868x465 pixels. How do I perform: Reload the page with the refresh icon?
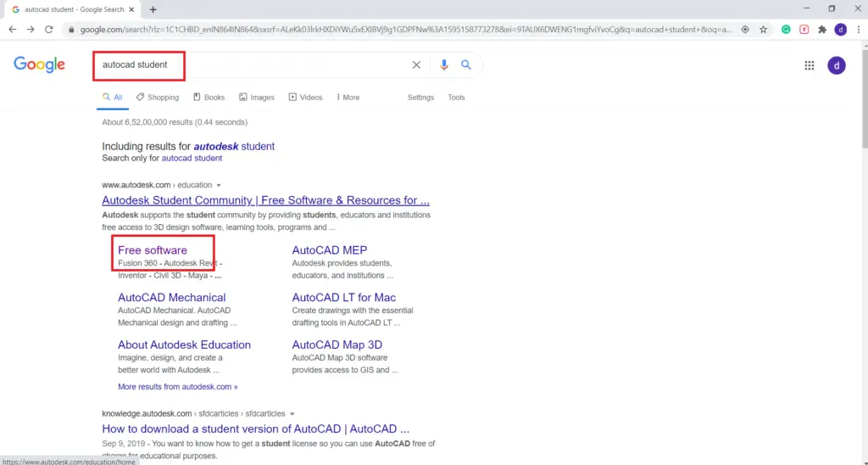pyautogui.click(x=48, y=30)
